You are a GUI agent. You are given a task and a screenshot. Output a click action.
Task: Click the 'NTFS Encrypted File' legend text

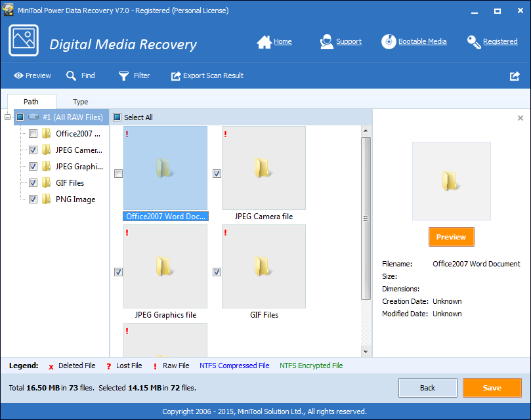[x=311, y=366]
